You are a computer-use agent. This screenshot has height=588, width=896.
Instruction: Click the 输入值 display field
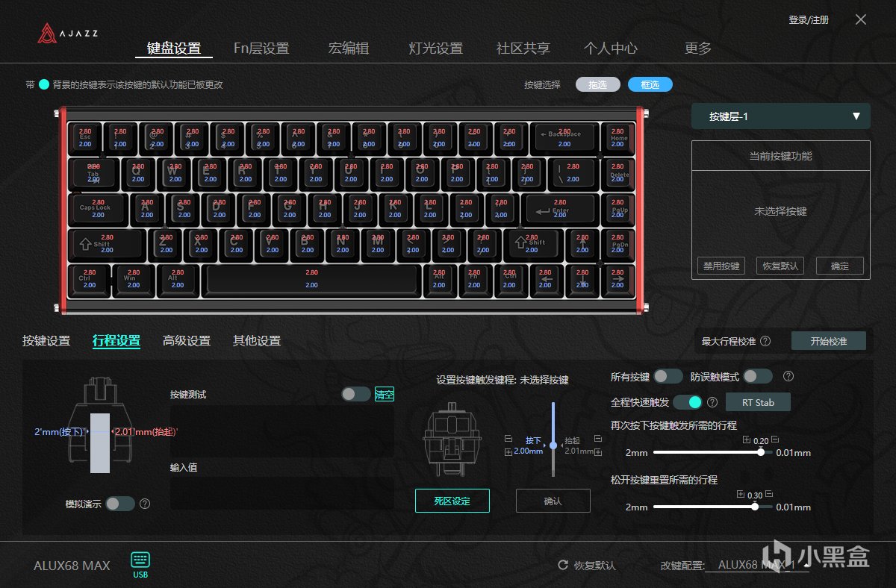coord(282,493)
